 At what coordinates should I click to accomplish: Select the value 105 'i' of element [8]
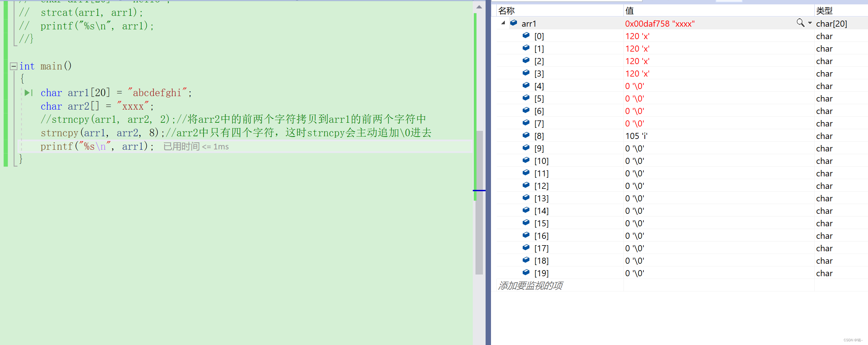tap(636, 136)
